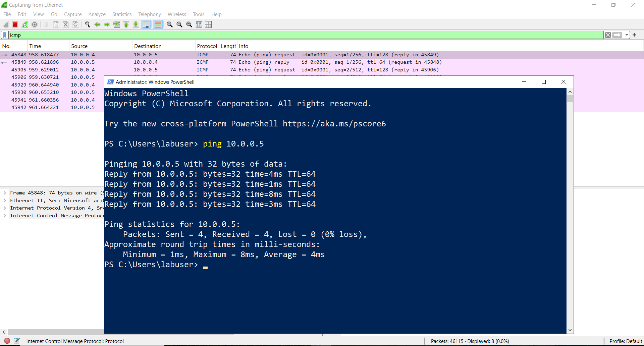Sort packets by Info column
Screen dimensions: 644x346
click(440, 46)
